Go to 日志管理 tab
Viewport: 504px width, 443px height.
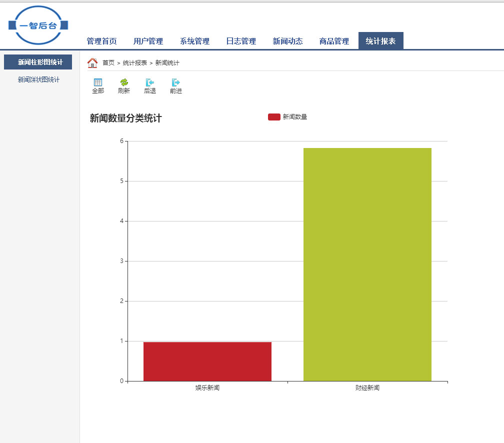[x=241, y=41]
